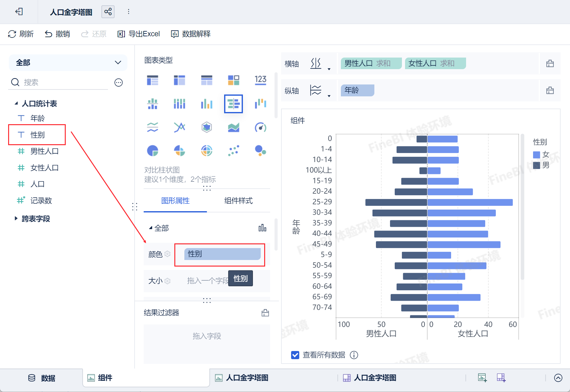The width and height of the screenshot is (570, 392).
Task: Click the 拖入字段 filter drop area
Action: tap(207, 344)
